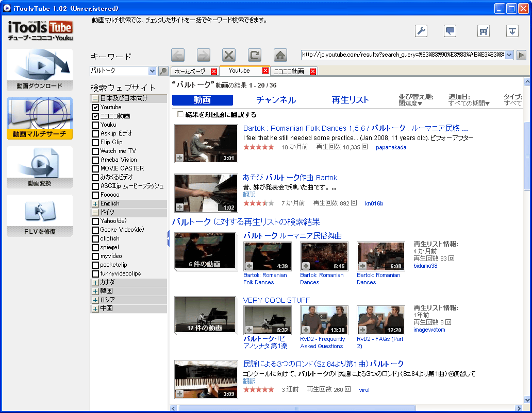
Task: Check the Ameba Vision checkbox
Action: 95,160
